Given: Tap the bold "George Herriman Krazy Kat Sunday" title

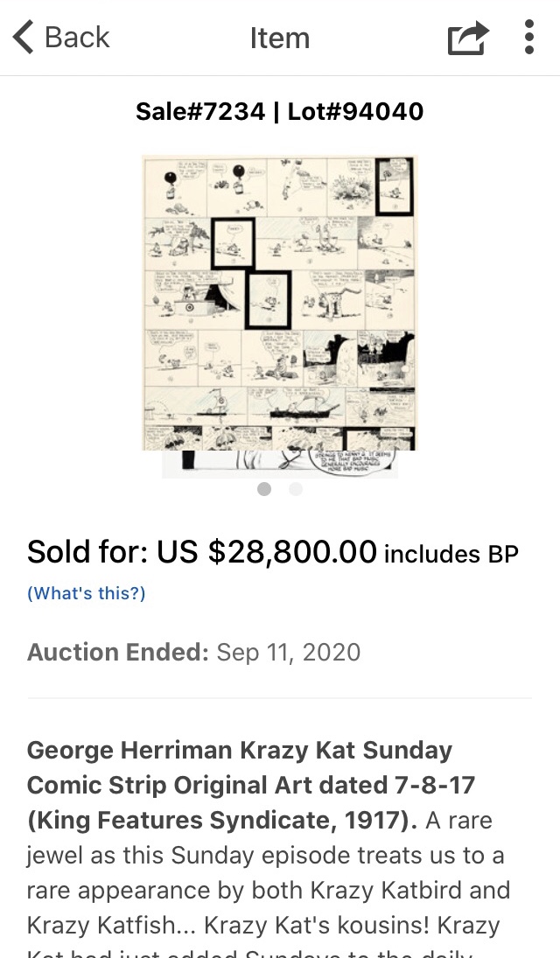Looking at the screenshot, I should point(240,751).
